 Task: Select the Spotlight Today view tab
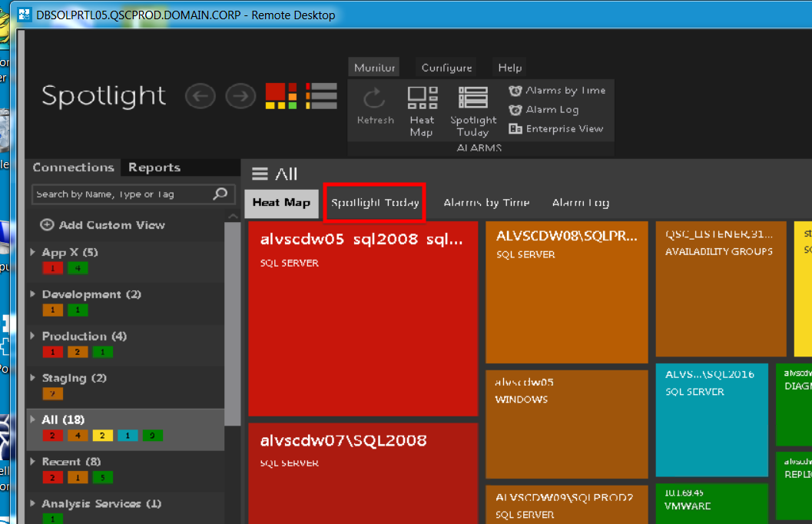pos(375,203)
